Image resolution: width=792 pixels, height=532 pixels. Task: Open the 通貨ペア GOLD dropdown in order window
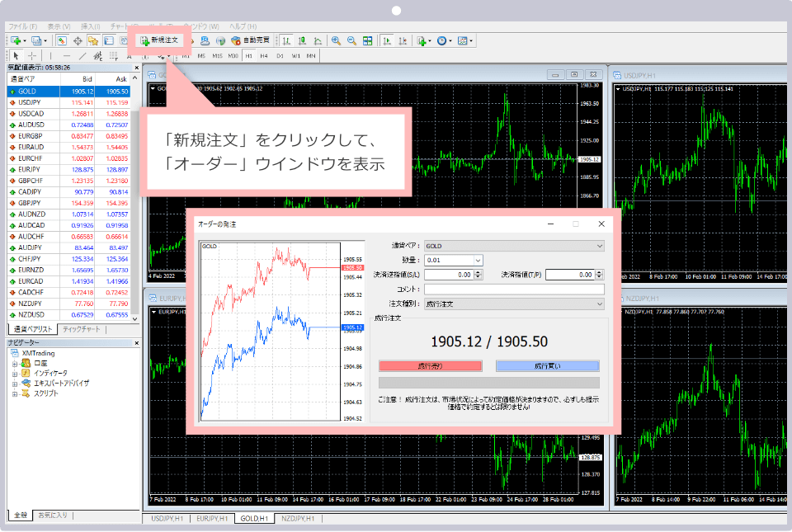(599, 246)
